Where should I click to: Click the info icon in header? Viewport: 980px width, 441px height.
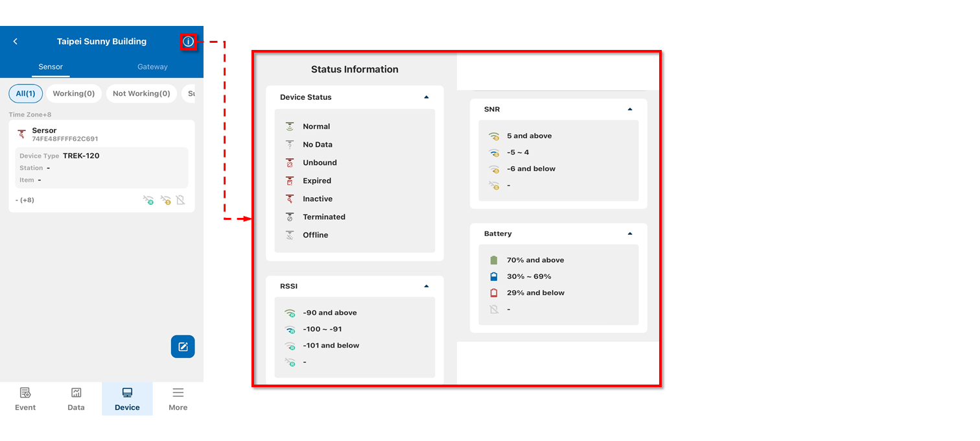click(x=188, y=42)
